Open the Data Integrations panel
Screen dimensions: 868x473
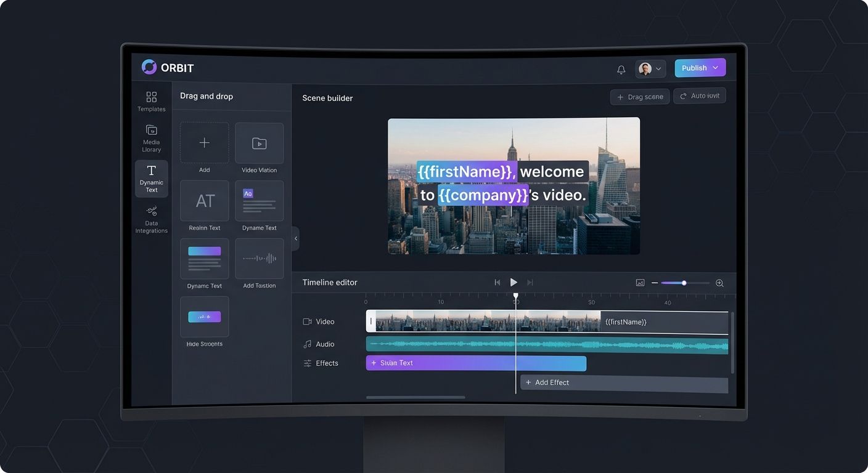(x=151, y=219)
